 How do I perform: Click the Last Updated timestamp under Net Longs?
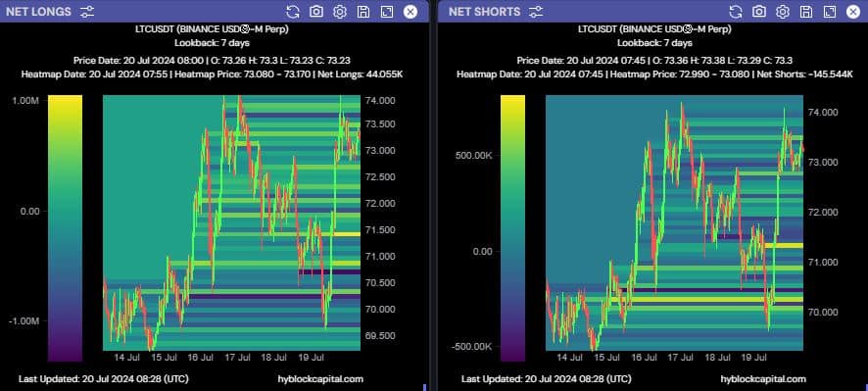pyautogui.click(x=104, y=379)
